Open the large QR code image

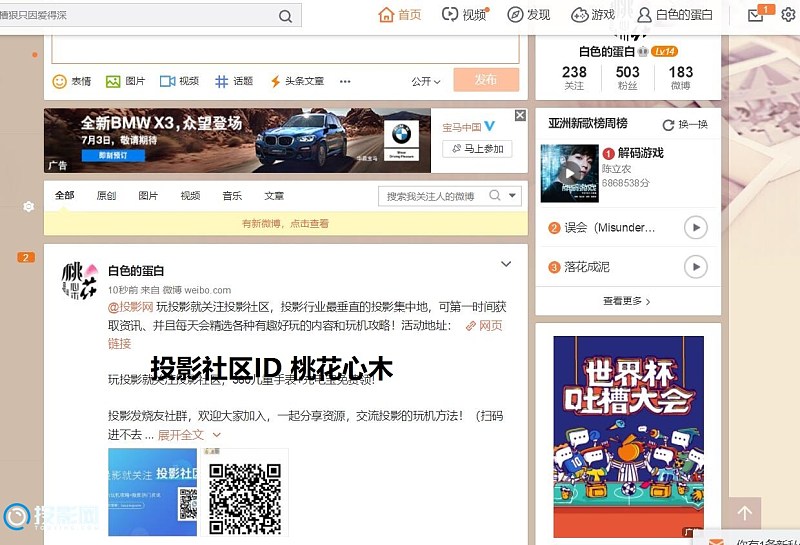click(245, 492)
